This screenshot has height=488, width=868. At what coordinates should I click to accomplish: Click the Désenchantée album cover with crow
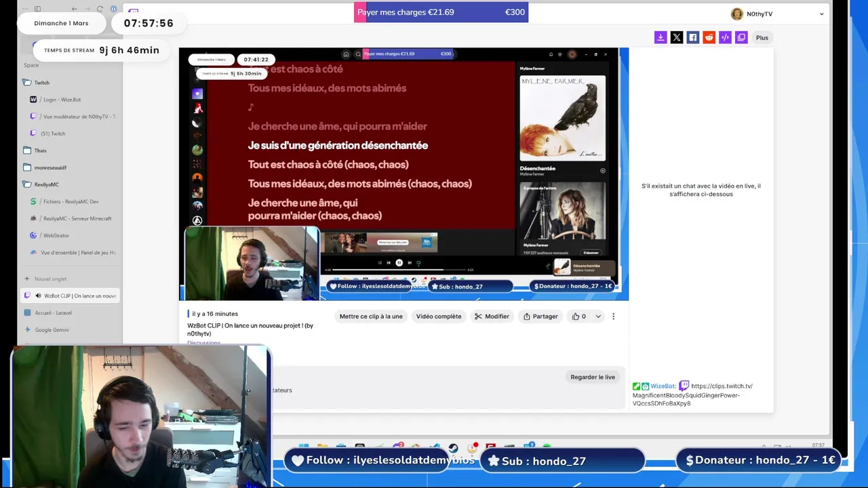(563, 118)
